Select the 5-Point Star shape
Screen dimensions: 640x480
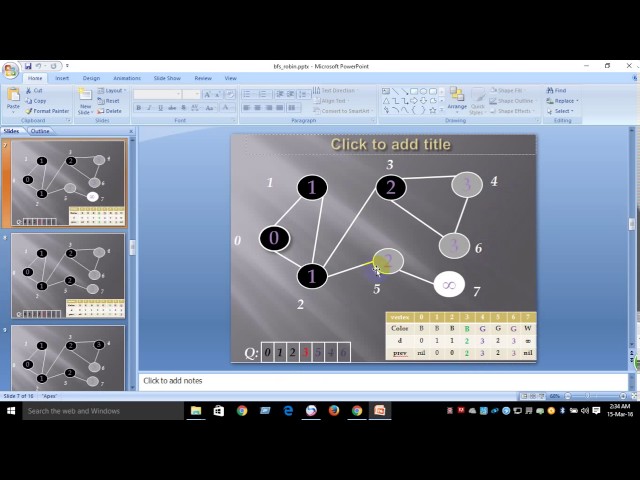click(x=433, y=110)
